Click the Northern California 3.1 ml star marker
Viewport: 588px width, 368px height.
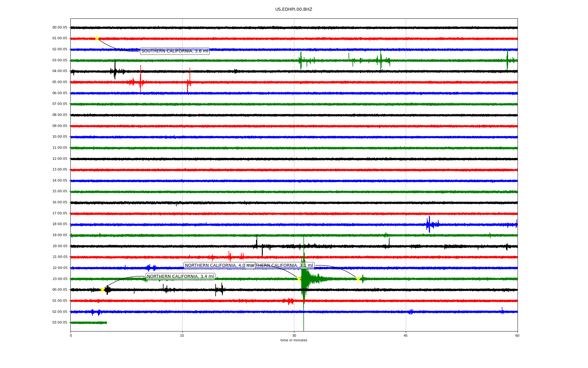click(358, 279)
